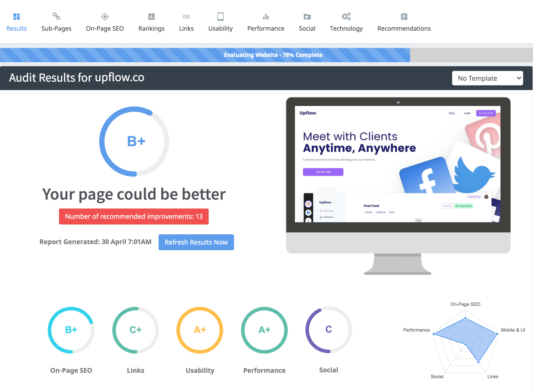Click the Usability A+ score circle
The image size is (533, 392).
pos(200,330)
